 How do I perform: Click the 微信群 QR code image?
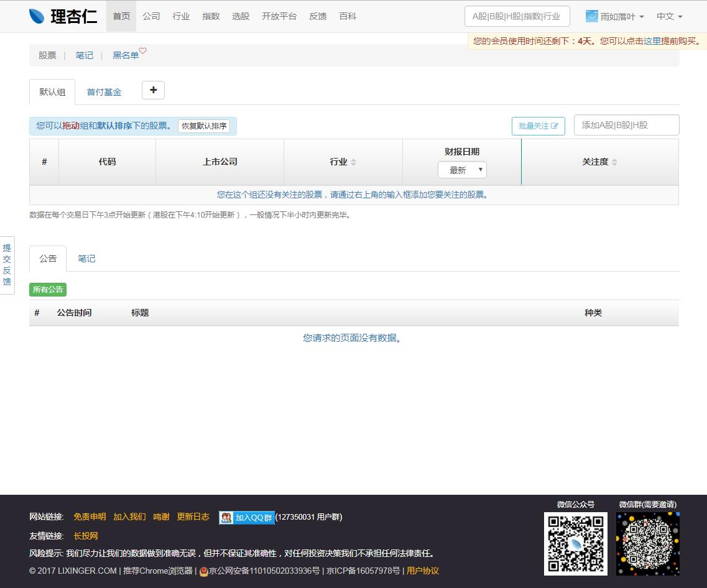648,544
